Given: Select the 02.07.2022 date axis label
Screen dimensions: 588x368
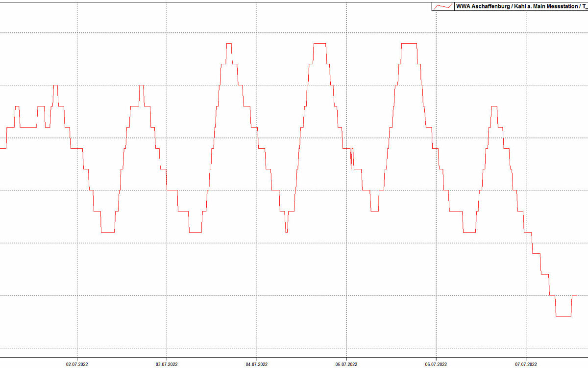Looking at the screenshot, I should tap(77, 364).
